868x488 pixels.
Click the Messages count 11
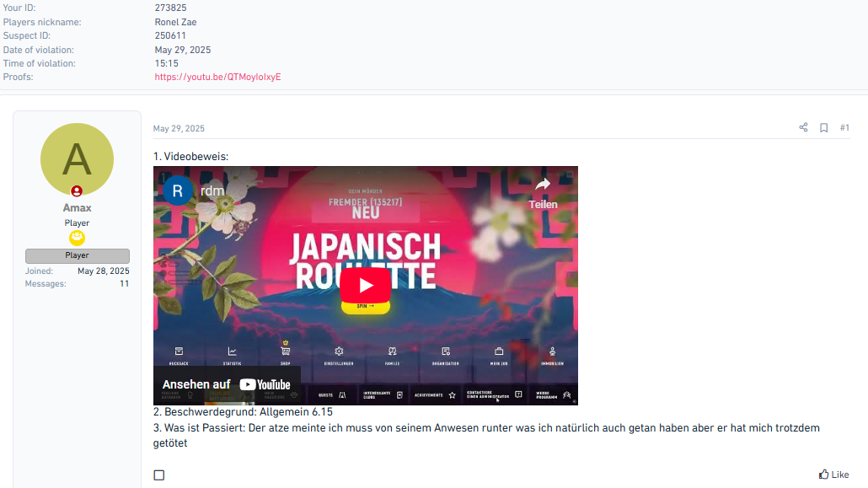124,283
